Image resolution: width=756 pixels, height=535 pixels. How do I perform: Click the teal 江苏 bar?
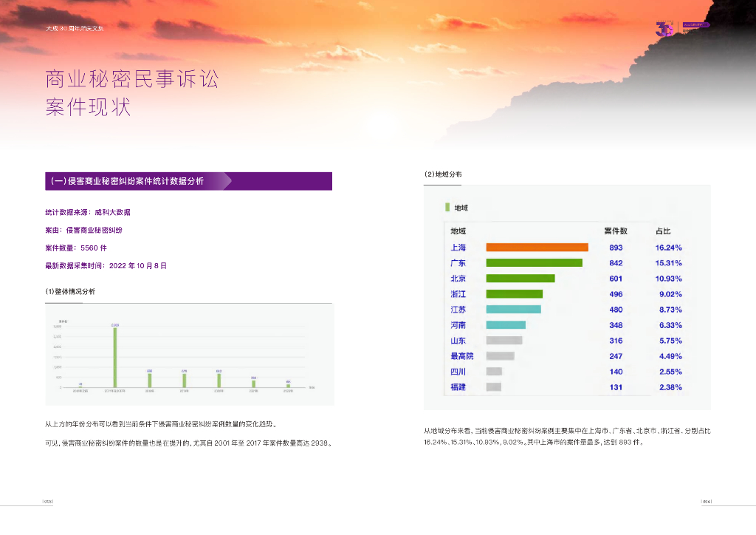513,310
